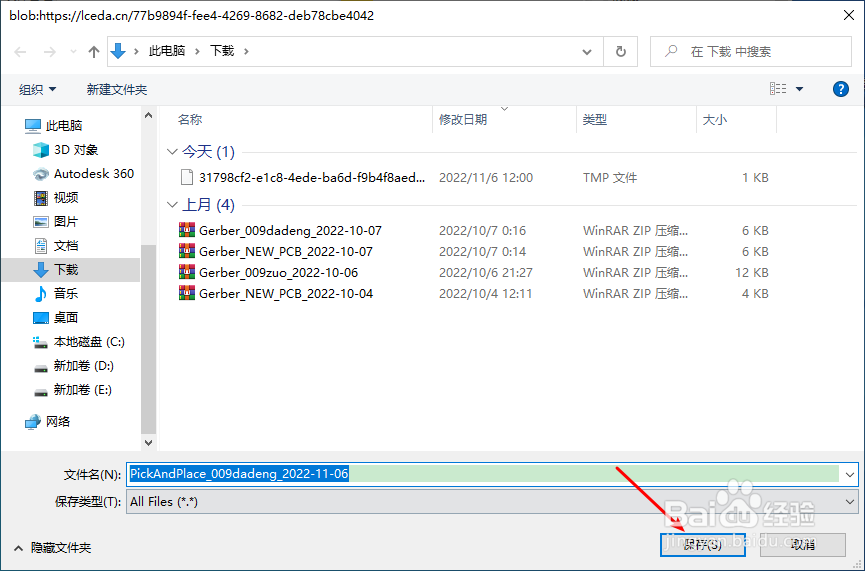Change view with the view layout icon
This screenshot has height=571, width=865.
click(x=778, y=89)
